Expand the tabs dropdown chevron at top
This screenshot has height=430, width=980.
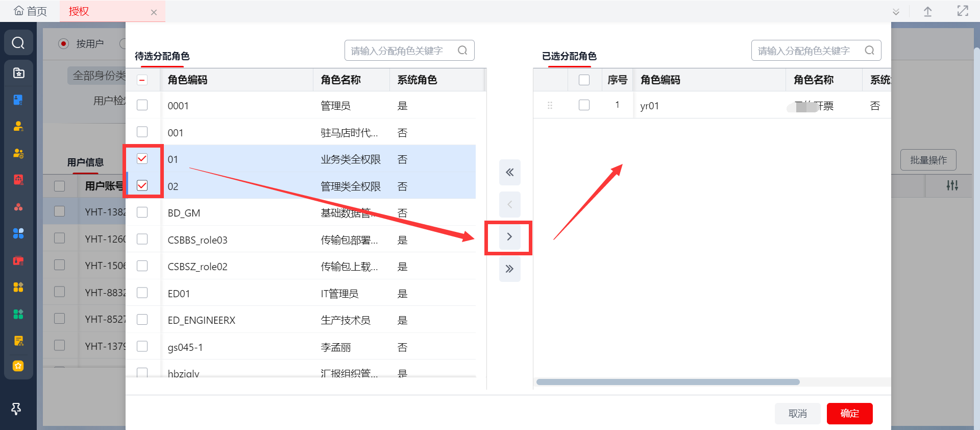click(896, 12)
